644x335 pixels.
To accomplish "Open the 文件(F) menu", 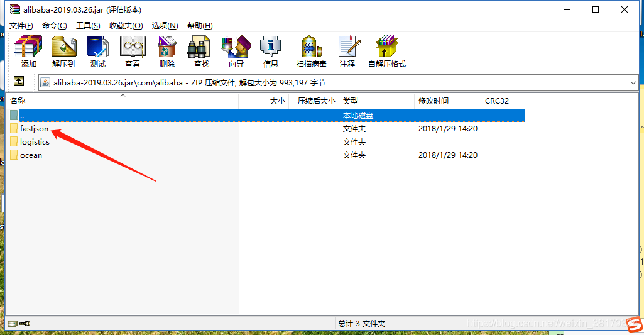I will [x=21, y=26].
